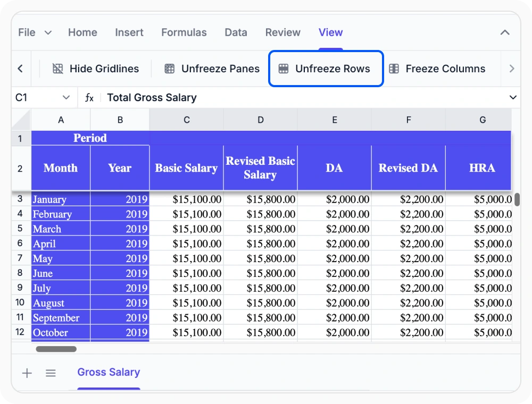The height and width of the screenshot is (404, 532).
Task: Open the Data tab
Action: [x=236, y=32]
